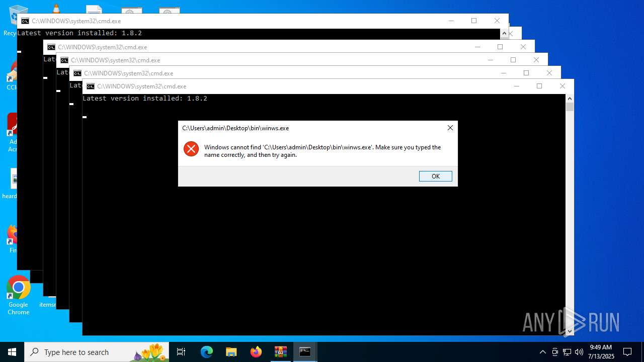Click the red error icon in dialog
This screenshot has width=644, height=362.
(191, 149)
